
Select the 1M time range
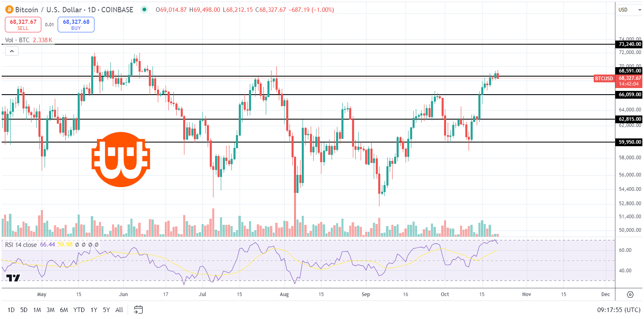[37, 310]
